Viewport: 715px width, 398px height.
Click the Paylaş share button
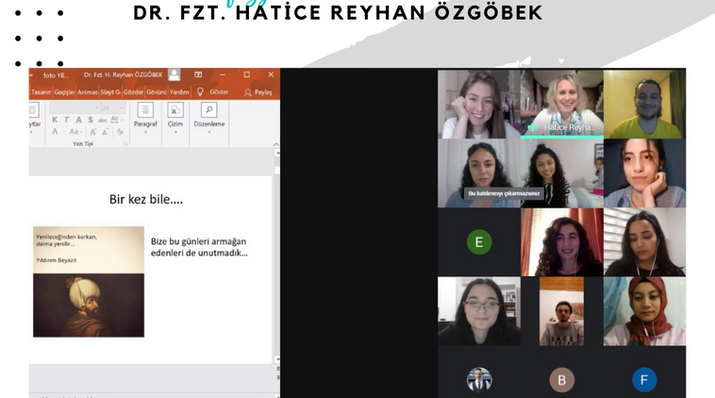click(x=258, y=93)
